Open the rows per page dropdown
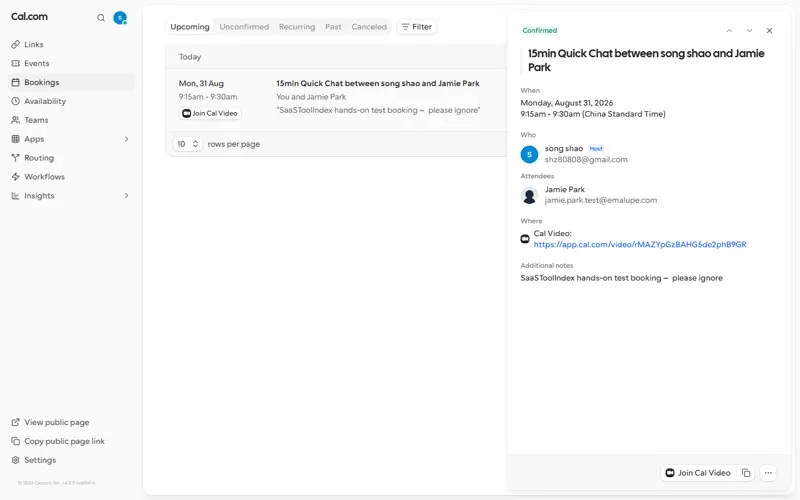This screenshot has width=800, height=500. [x=187, y=144]
